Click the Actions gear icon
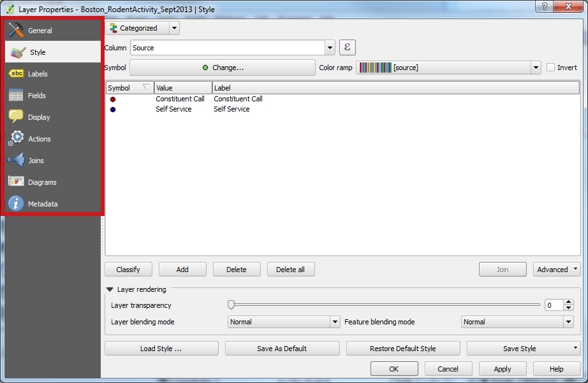The image size is (588, 383). pyautogui.click(x=16, y=139)
